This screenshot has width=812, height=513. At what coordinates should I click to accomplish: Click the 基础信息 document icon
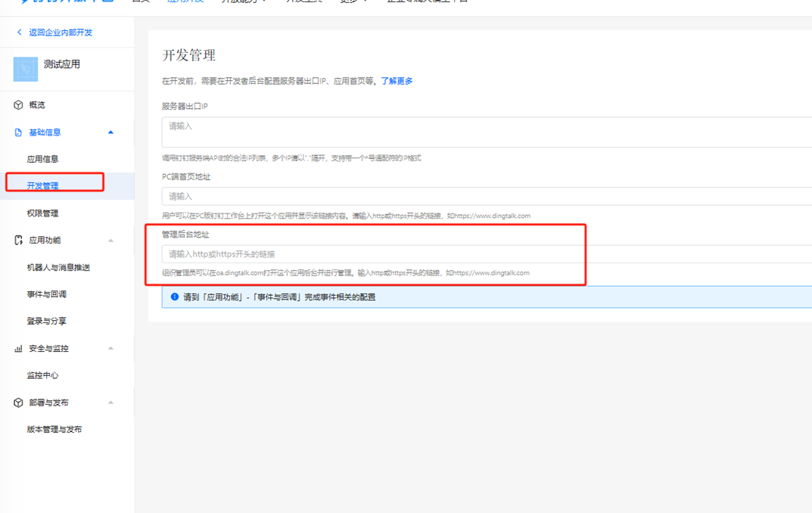[x=18, y=132]
